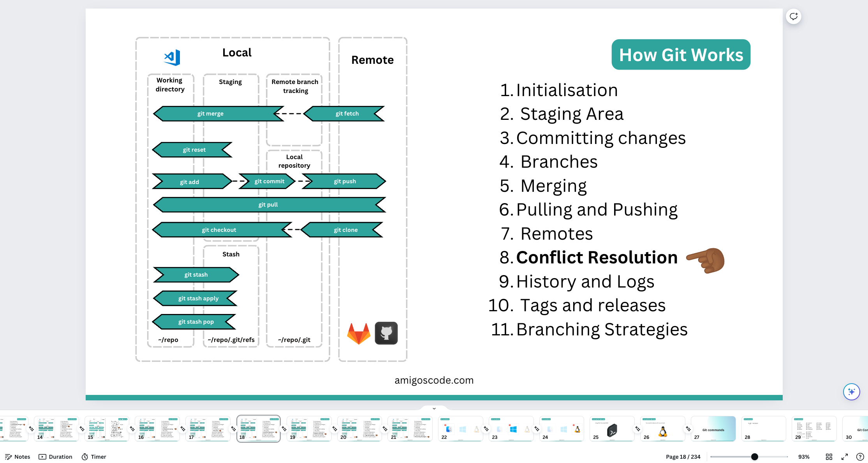Open presenter Notes
Image resolution: width=868 pixels, height=463 pixels.
pyautogui.click(x=17, y=457)
